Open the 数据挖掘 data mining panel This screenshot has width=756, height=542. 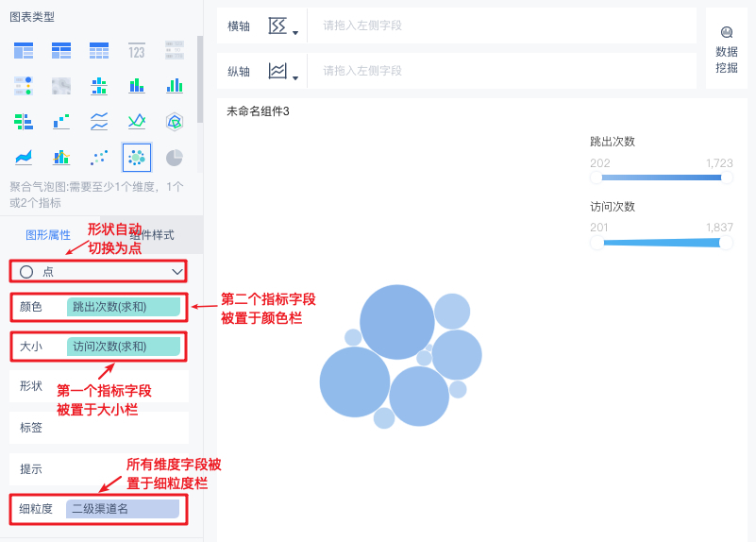click(x=726, y=50)
